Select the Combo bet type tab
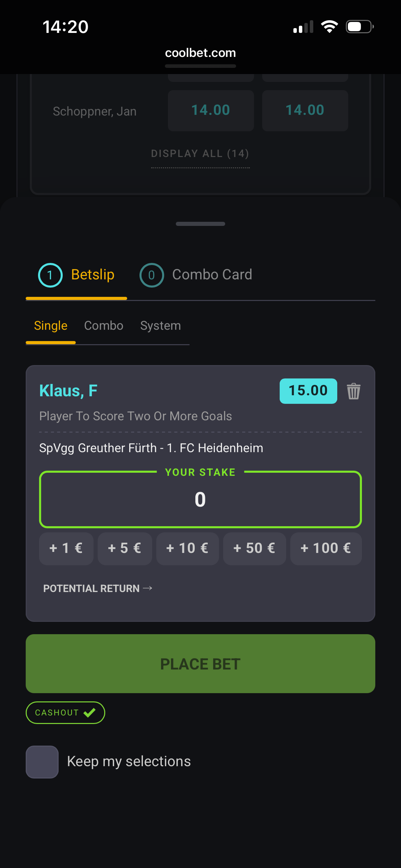Image resolution: width=401 pixels, height=868 pixels. pyautogui.click(x=104, y=326)
